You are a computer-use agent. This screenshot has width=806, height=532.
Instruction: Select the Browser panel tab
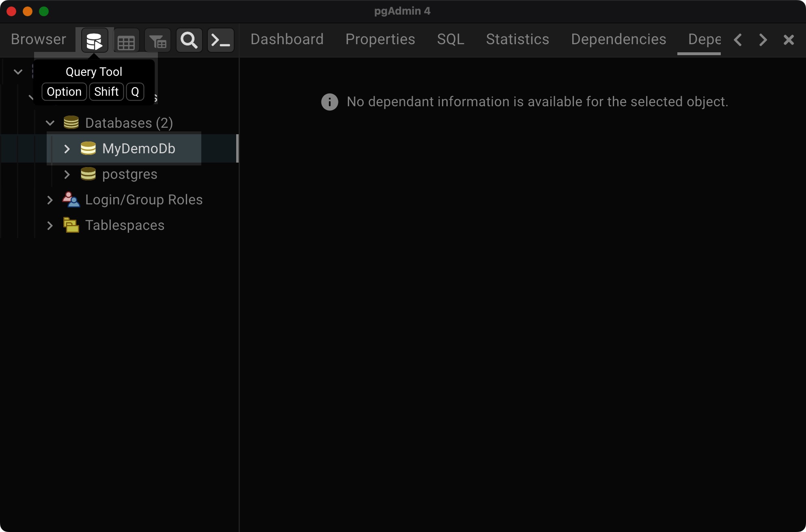tap(39, 39)
